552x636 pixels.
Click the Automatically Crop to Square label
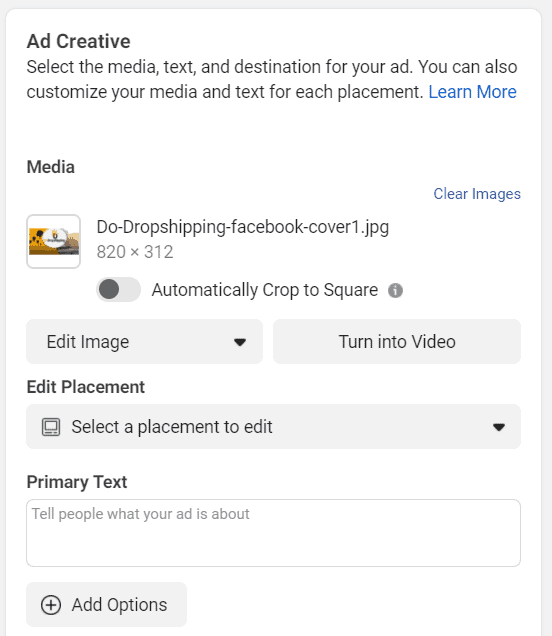(x=265, y=290)
